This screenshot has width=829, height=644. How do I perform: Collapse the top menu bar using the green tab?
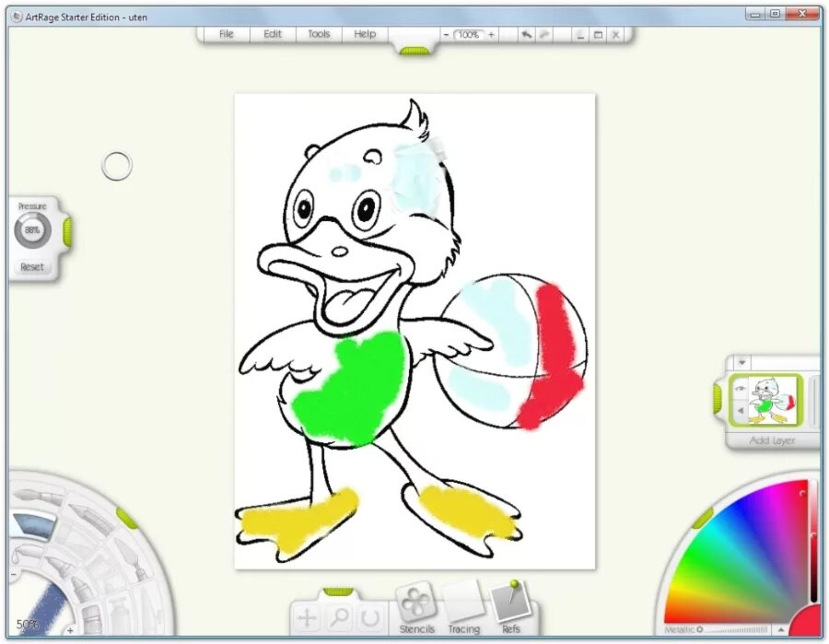[x=415, y=52]
